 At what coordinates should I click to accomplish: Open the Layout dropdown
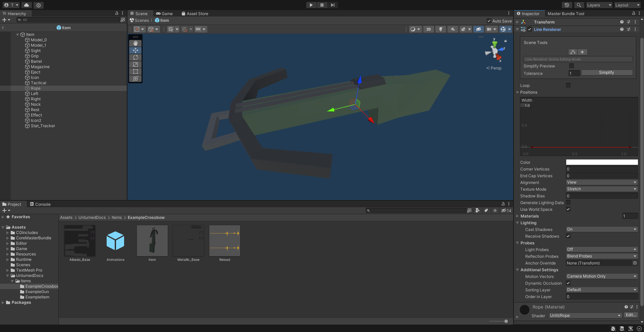(627, 5)
